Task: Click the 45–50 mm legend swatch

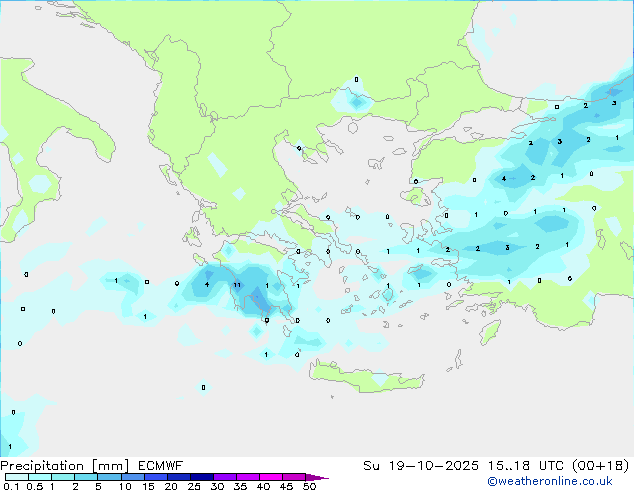Action: pyautogui.click(x=294, y=477)
